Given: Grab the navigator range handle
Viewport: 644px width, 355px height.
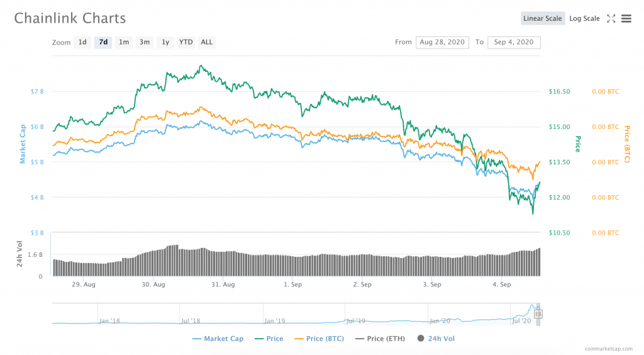Looking at the screenshot, I should pos(538,314).
